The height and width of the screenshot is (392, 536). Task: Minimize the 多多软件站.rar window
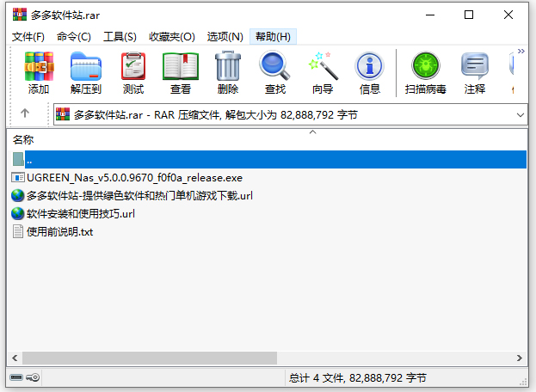(x=430, y=15)
